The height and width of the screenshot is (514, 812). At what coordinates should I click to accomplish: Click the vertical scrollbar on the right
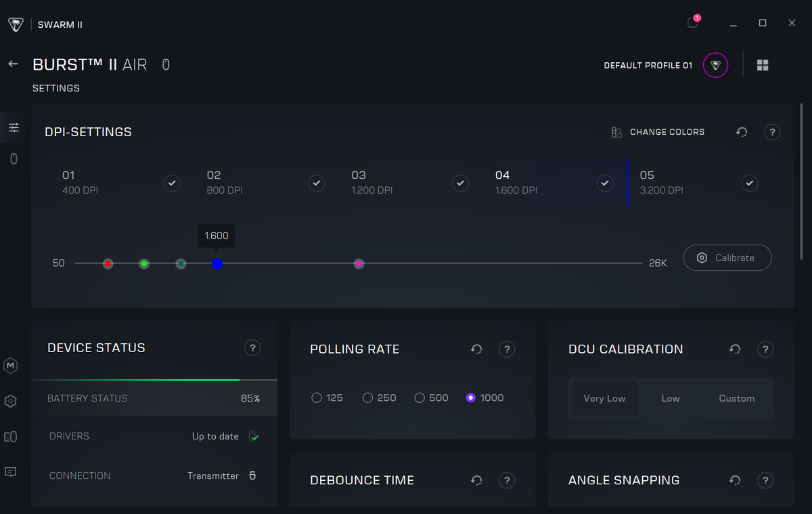(x=802, y=183)
